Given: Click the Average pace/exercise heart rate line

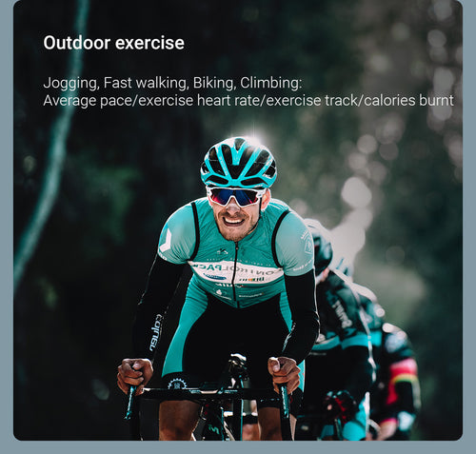Looking at the screenshot, I should [x=248, y=101].
